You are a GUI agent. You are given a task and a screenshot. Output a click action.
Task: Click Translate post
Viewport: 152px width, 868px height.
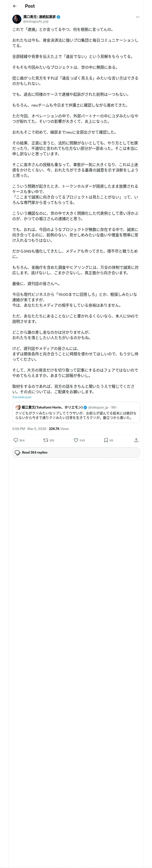22,397
